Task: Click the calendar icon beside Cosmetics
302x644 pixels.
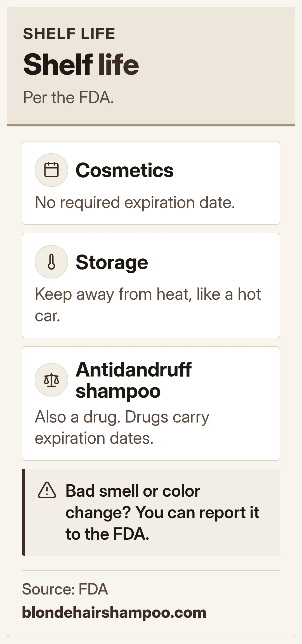Action: coord(51,170)
